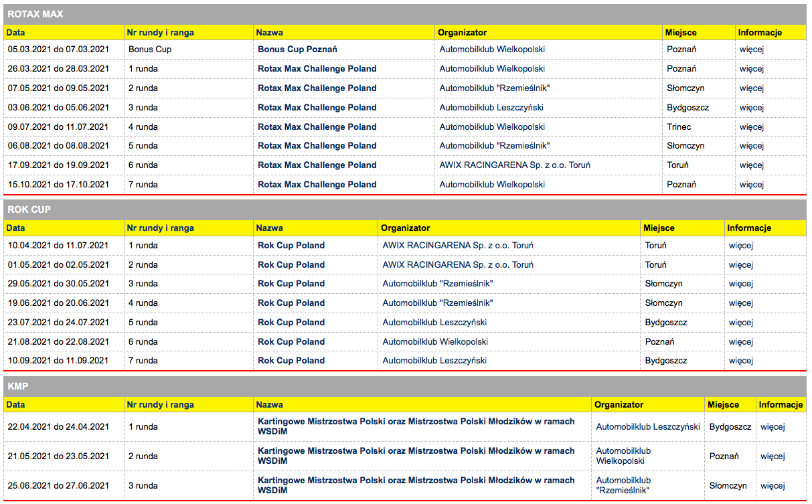812x504 pixels.
Task: Click Kartingowe Mistrzostwa Polski 2 runda link
Action: pyautogui.click(x=416, y=456)
